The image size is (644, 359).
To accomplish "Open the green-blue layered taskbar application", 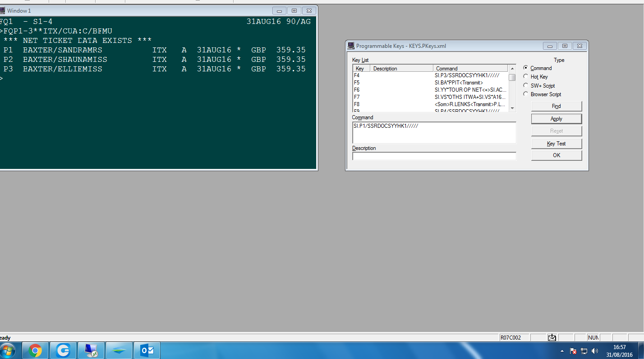I will point(120,350).
